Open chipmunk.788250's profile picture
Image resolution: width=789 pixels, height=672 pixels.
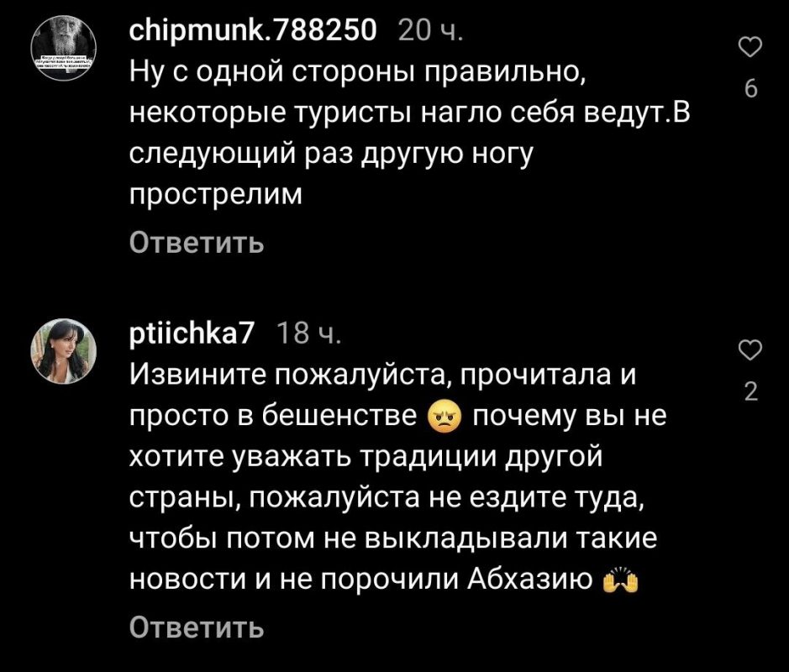64,48
